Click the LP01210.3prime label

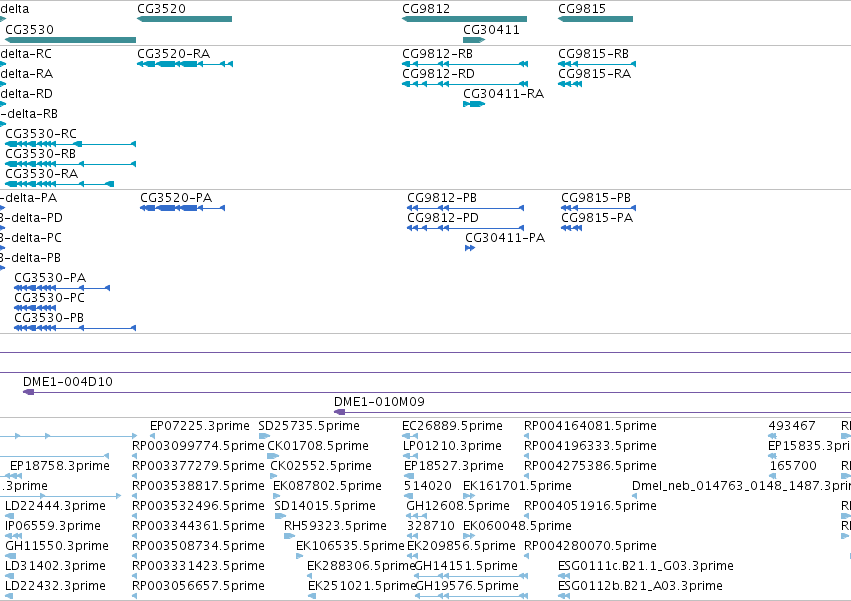point(452,446)
